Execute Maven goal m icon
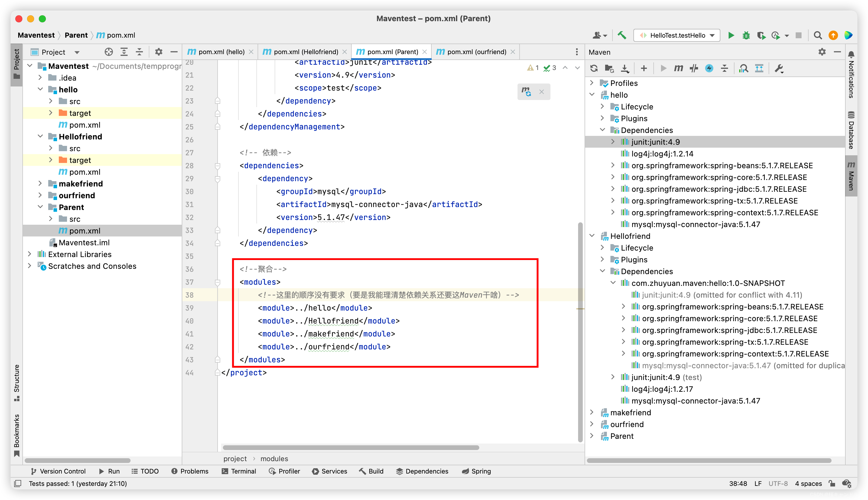Viewport: 868px width, 500px height. (x=678, y=68)
